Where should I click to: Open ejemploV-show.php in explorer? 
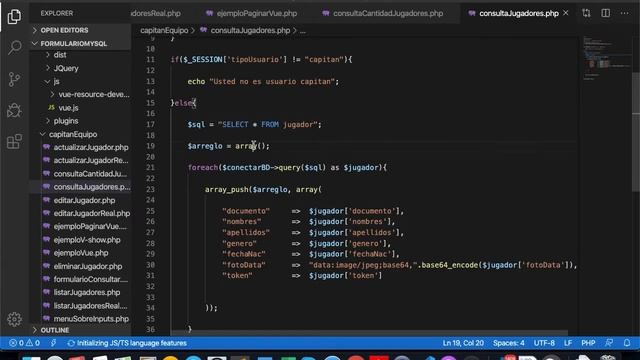(87, 240)
